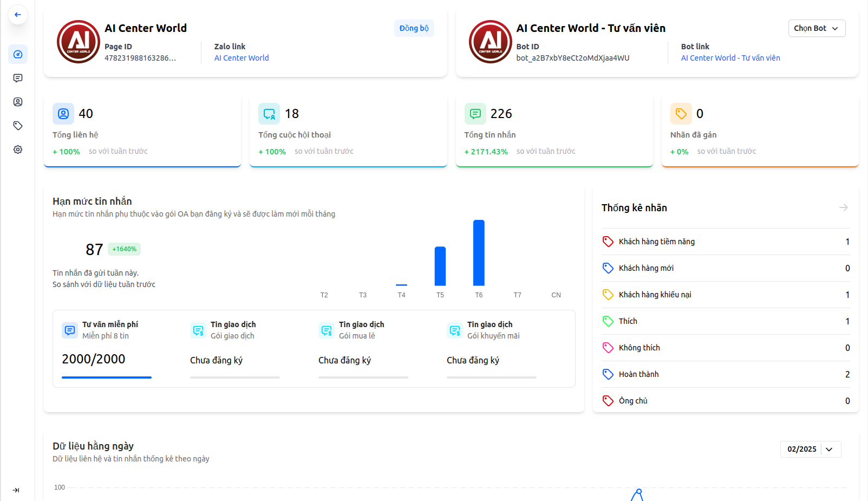This screenshot has height=501, width=868.
Task: Click the Đồng bộ sync button
Action: (414, 28)
